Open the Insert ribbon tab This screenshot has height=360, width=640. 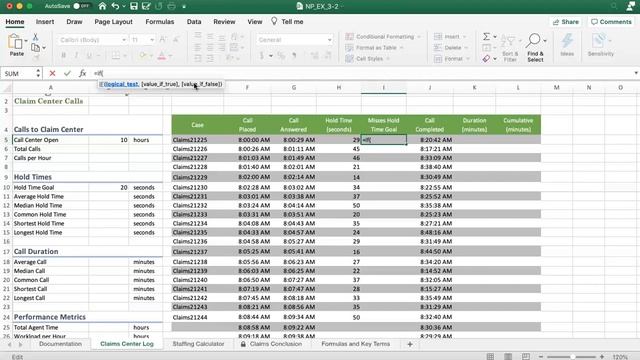click(45, 22)
